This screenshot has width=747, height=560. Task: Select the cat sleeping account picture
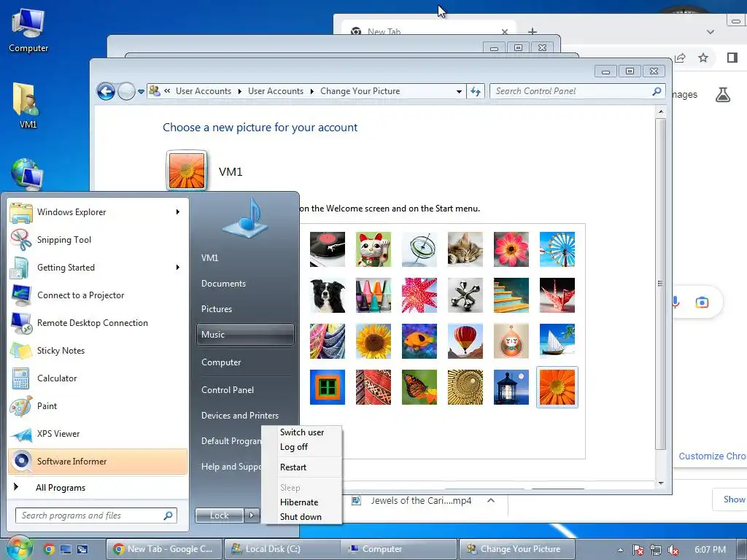[465, 249]
